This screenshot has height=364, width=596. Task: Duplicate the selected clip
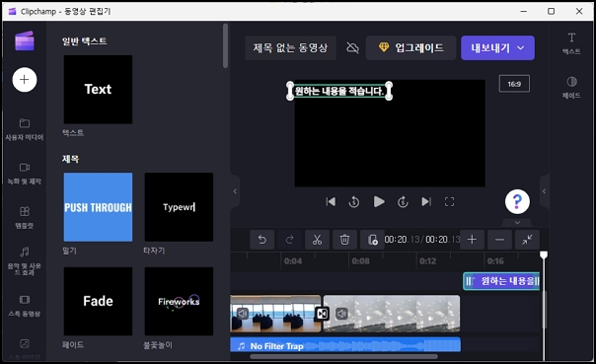click(x=373, y=240)
